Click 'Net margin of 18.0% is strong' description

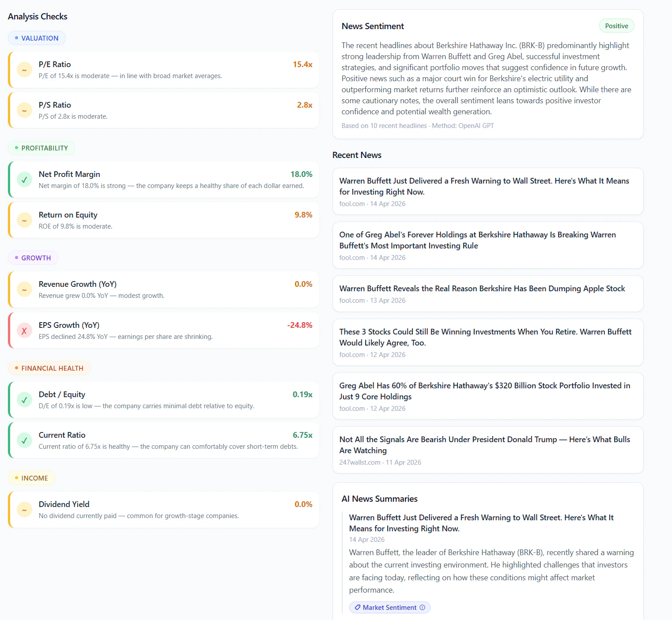[x=171, y=186]
